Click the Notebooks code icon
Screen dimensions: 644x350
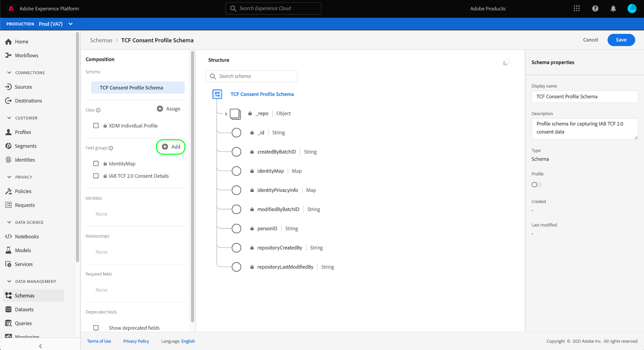click(8, 237)
